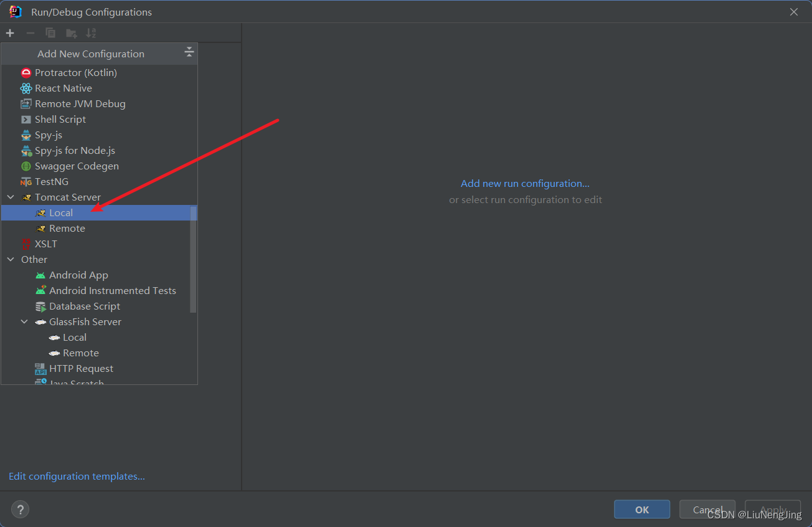Click the Shell Script terminal icon

(26, 120)
